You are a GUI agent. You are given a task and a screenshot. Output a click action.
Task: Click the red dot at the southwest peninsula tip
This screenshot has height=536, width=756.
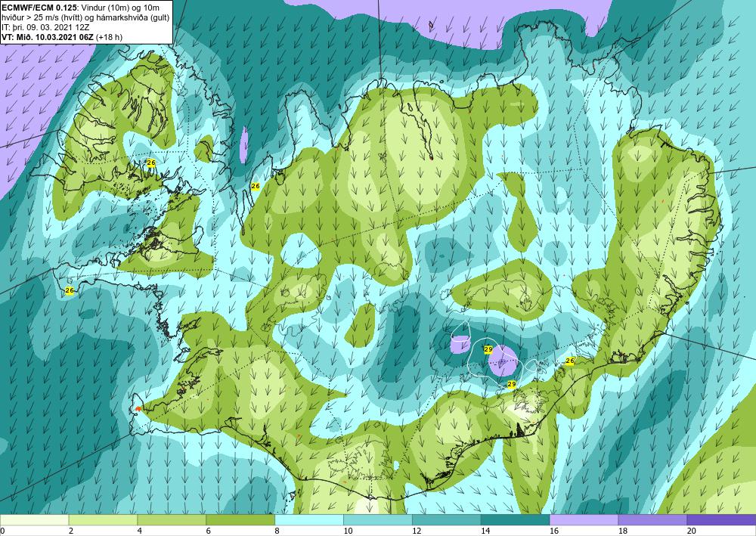138,409
